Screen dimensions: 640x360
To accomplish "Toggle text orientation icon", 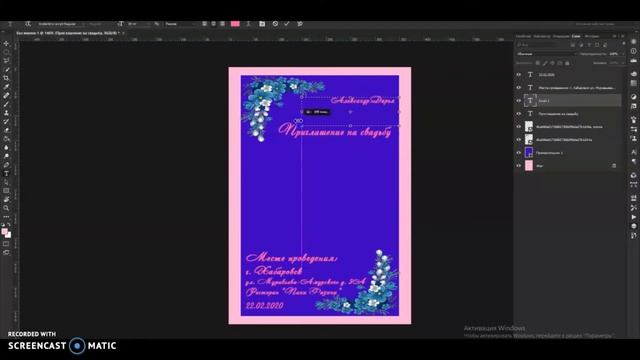I will pyautogui.click(x=27, y=24).
